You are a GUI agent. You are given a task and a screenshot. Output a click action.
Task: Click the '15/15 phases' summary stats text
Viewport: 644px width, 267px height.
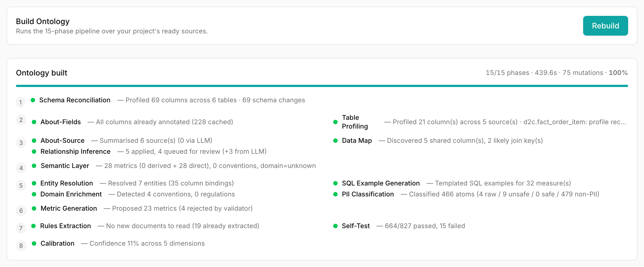[557, 73]
